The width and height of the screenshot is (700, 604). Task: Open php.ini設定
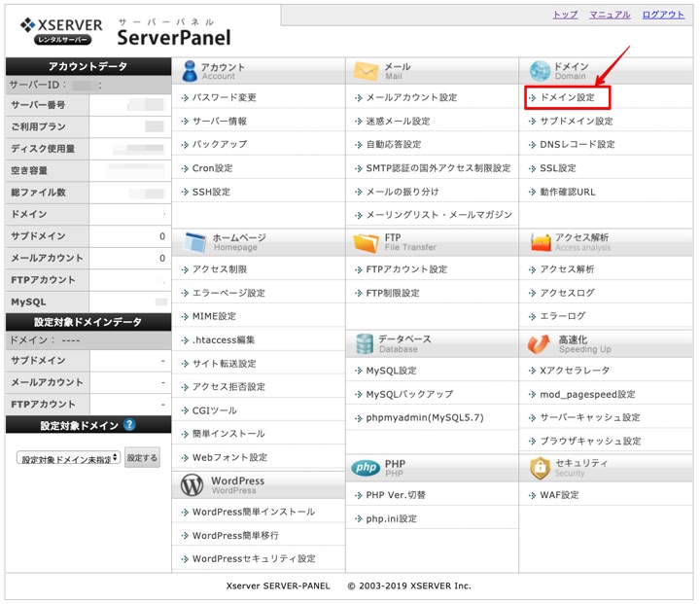(x=391, y=519)
